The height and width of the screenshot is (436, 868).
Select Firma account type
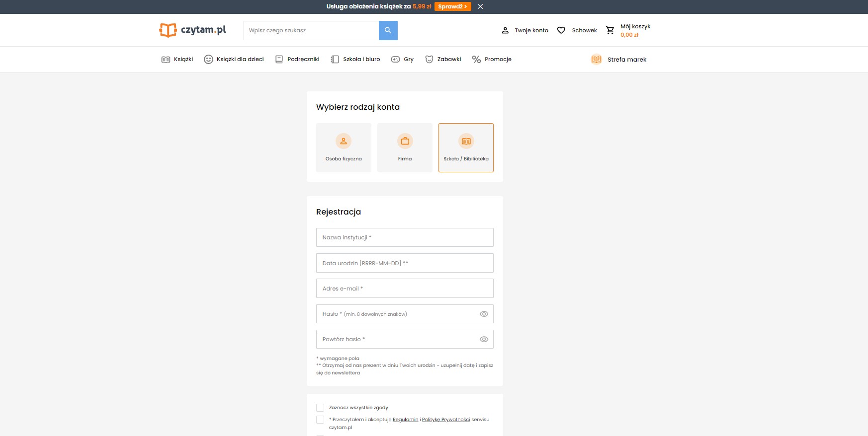(x=405, y=147)
